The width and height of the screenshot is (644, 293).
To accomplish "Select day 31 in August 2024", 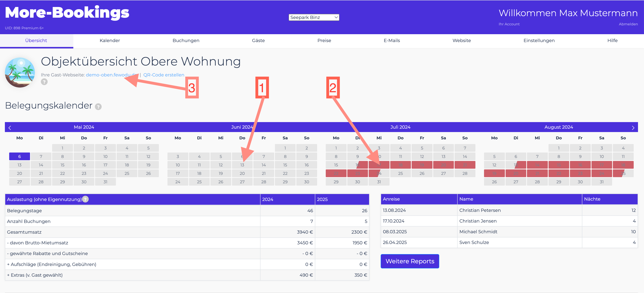I will (x=601, y=182).
